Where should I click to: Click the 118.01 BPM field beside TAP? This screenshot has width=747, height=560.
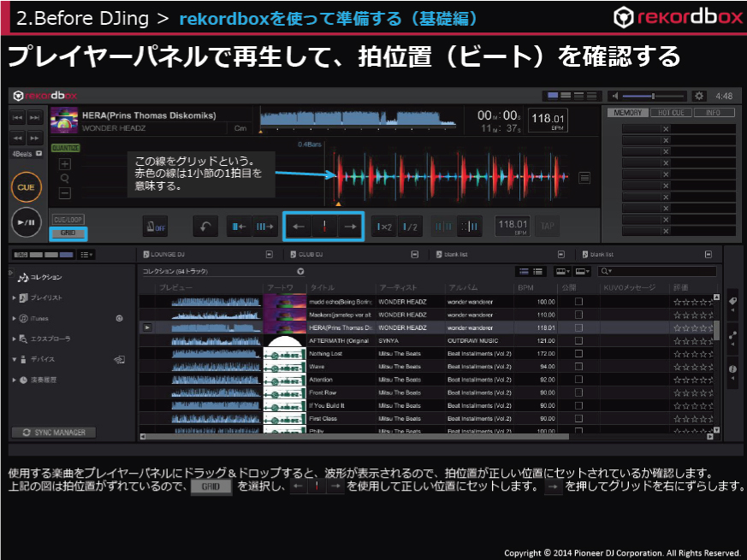(513, 227)
